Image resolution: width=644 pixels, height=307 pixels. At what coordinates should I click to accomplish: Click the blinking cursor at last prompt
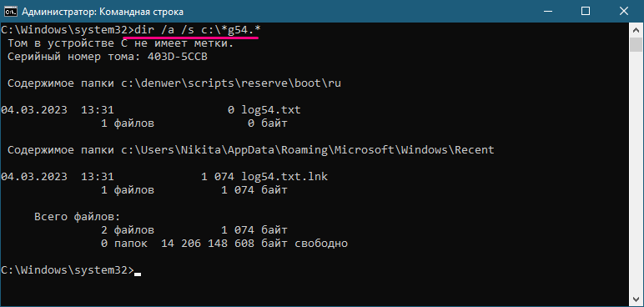click(x=138, y=274)
